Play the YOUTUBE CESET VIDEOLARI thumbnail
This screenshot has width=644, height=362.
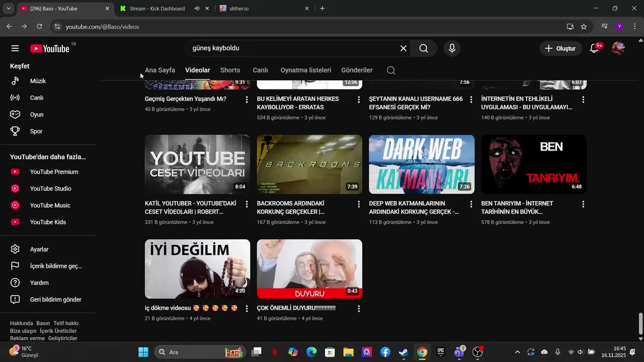click(197, 164)
